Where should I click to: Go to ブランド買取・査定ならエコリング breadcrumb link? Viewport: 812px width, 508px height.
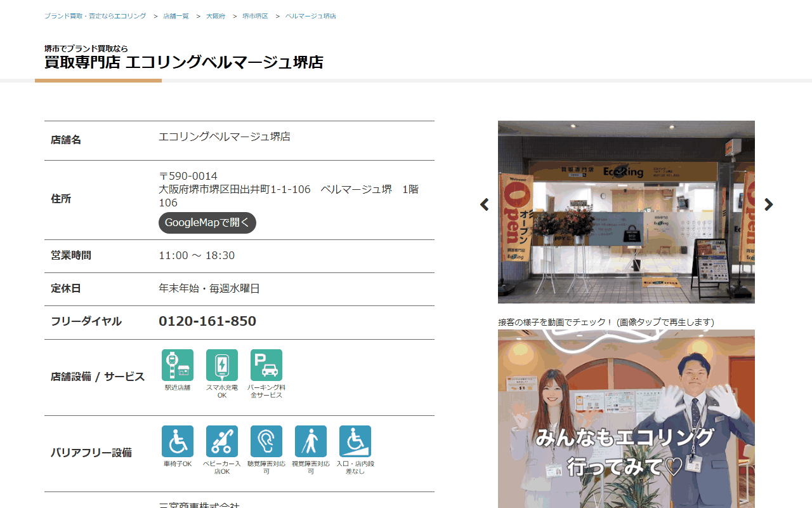(95, 16)
